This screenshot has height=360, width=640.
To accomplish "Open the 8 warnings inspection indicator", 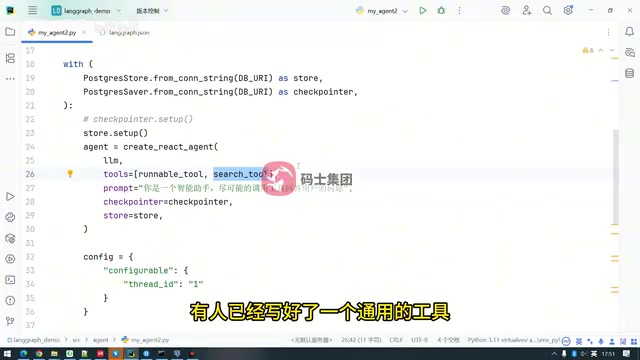I will (588, 50).
